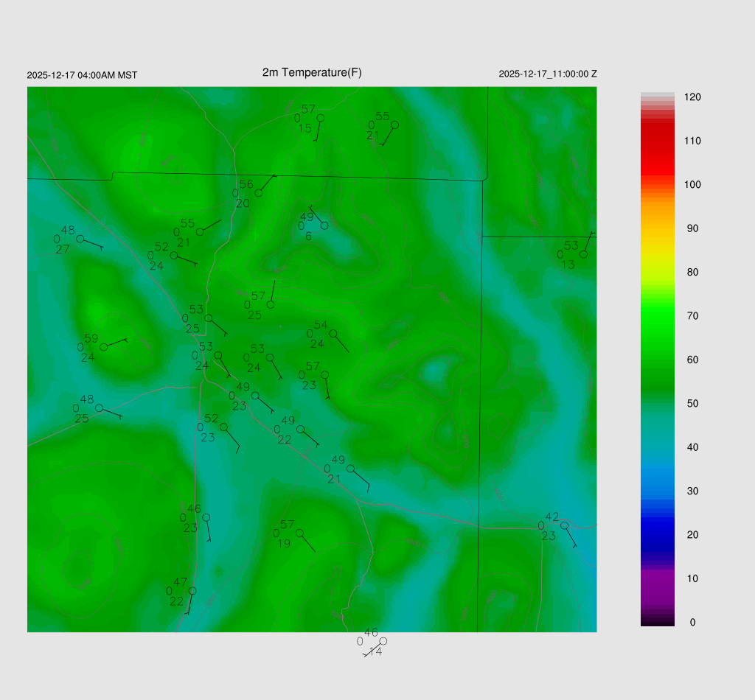Select the station marker reading 53 over 13

(x=583, y=254)
